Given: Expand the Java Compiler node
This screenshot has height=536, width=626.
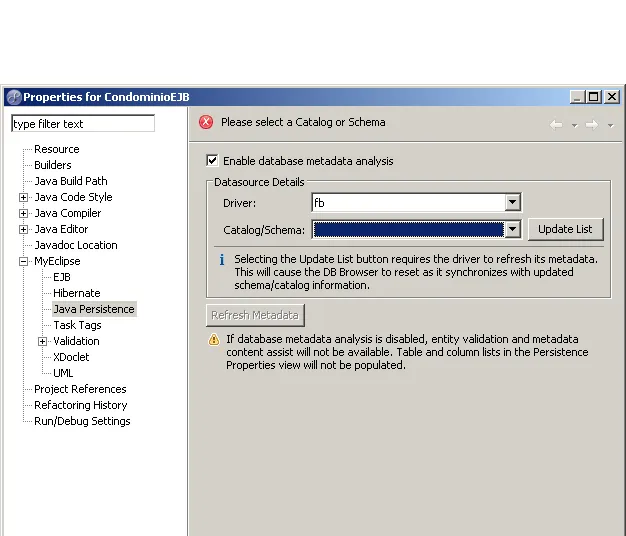Looking at the screenshot, I should pyautogui.click(x=24, y=213).
